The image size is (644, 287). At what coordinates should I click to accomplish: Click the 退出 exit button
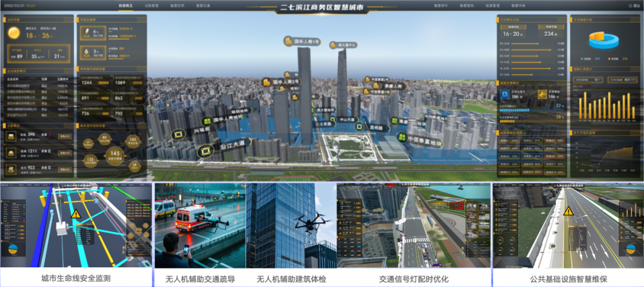tap(636, 5)
